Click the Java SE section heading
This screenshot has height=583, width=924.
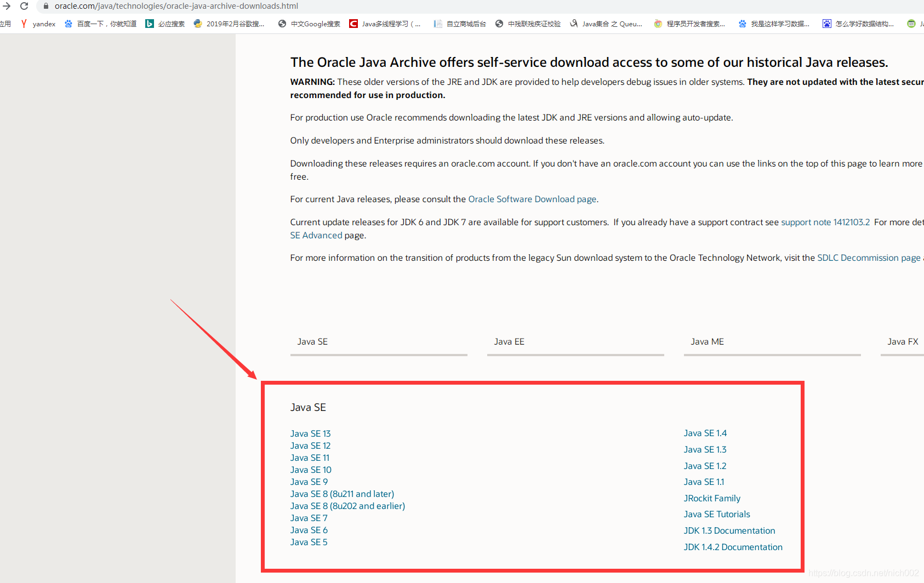(308, 408)
